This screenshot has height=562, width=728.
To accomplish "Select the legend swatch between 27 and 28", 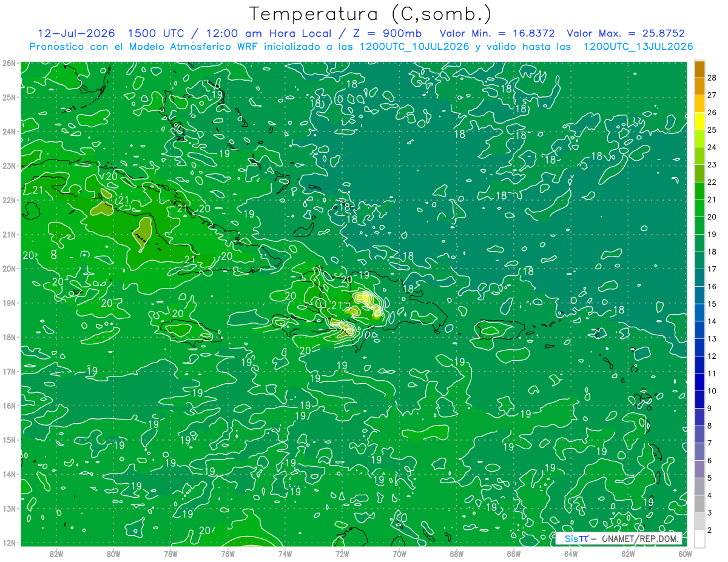I will click(x=699, y=86).
